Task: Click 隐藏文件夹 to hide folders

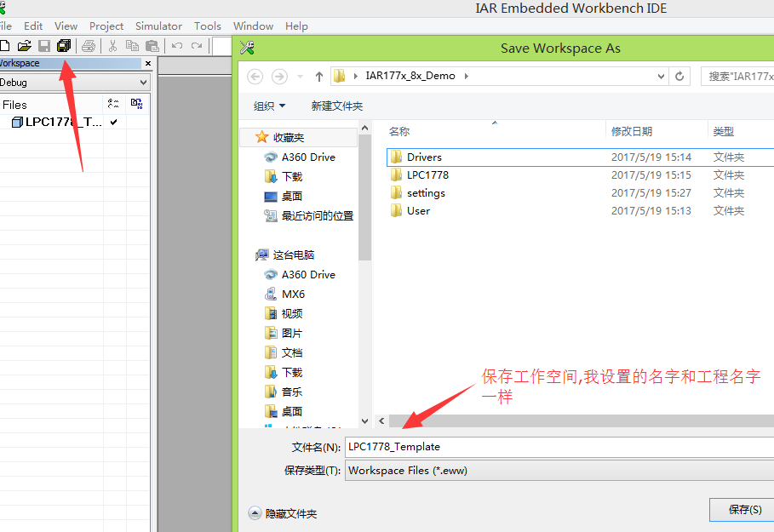Action: pos(283,514)
